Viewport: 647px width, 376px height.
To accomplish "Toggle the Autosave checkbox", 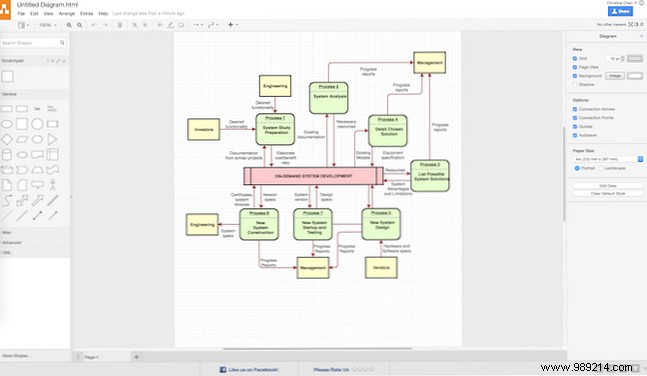I will [575, 135].
